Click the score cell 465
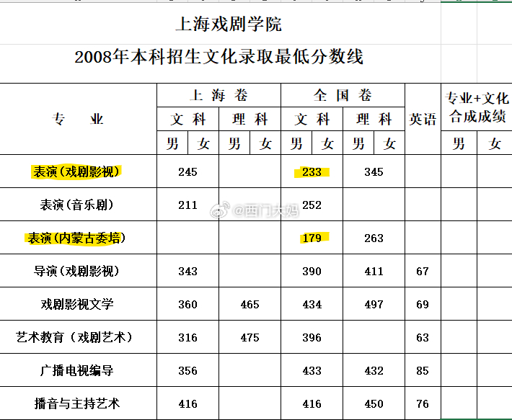512x420 pixels. coord(250,304)
